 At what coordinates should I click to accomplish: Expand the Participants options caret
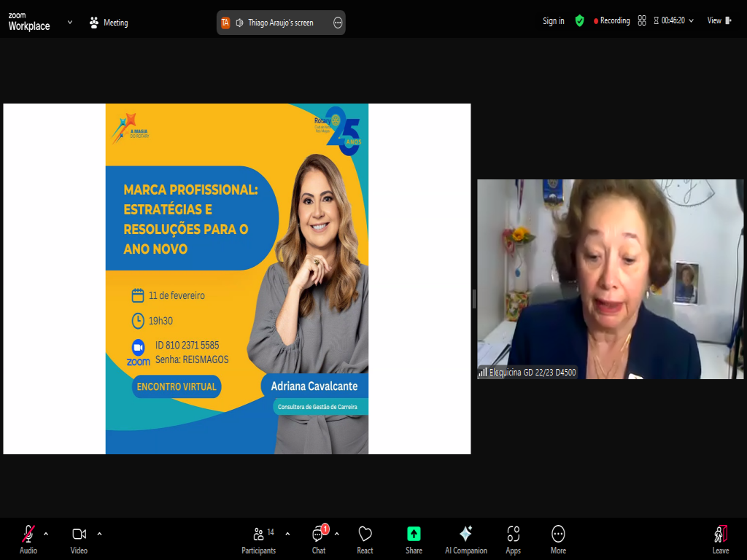(287, 533)
